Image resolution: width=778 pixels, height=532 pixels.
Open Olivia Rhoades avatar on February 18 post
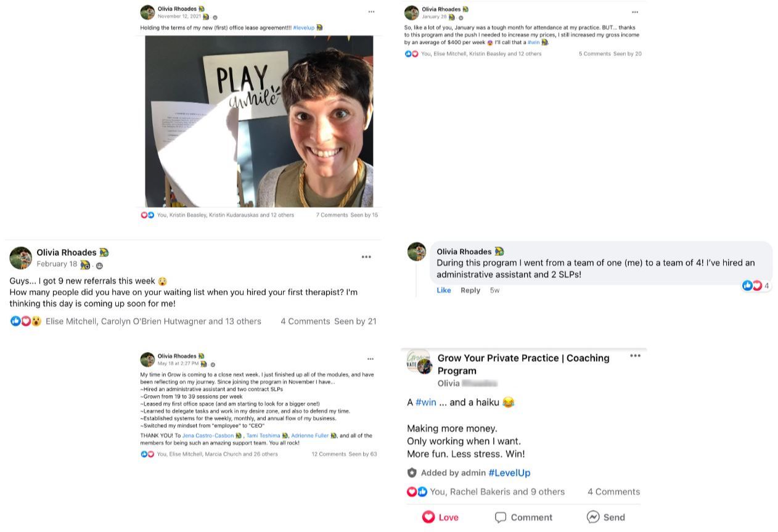pos(21,258)
